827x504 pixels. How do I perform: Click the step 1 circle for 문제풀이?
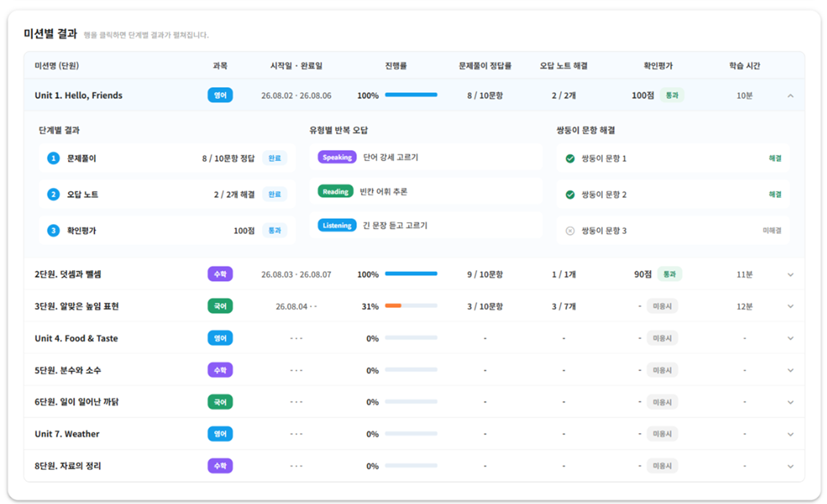pyautogui.click(x=54, y=159)
